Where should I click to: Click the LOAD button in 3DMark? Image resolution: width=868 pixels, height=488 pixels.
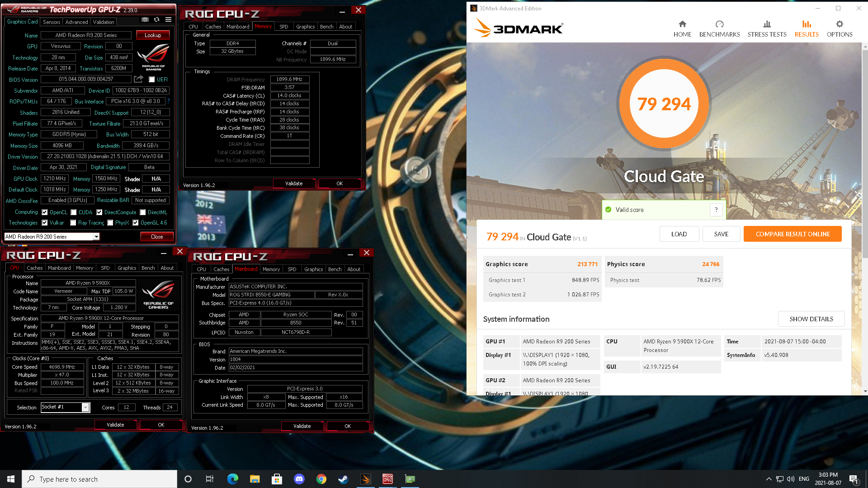(679, 234)
